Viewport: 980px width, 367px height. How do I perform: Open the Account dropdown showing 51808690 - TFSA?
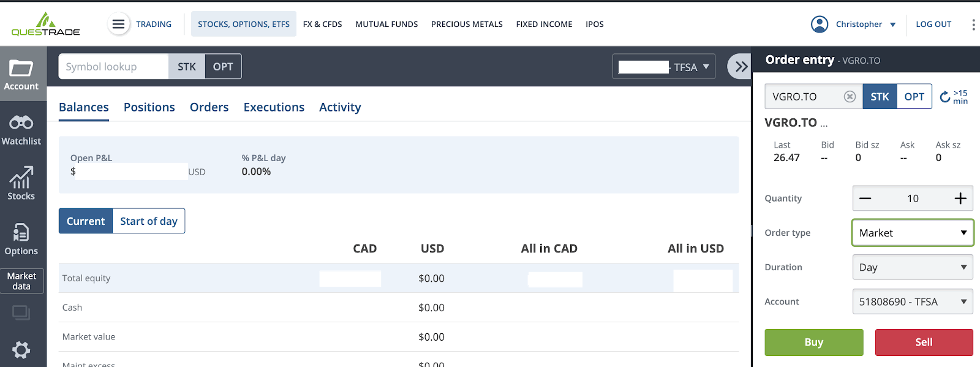pyautogui.click(x=912, y=301)
